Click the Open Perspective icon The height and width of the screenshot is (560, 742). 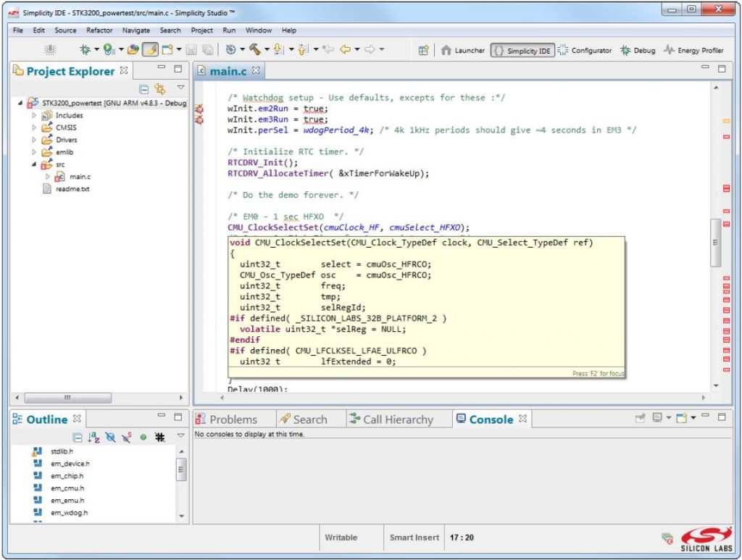click(423, 50)
